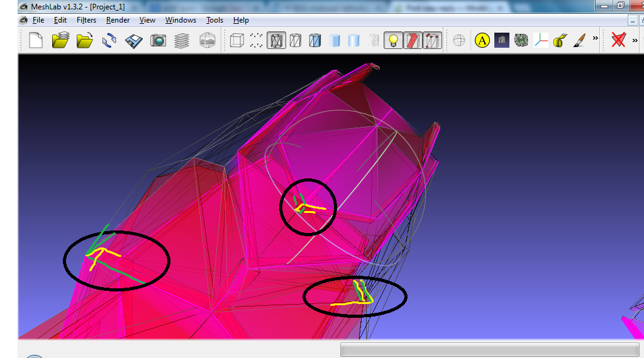
Task: Toggle the light bulb lighting button
Action: (393, 41)
